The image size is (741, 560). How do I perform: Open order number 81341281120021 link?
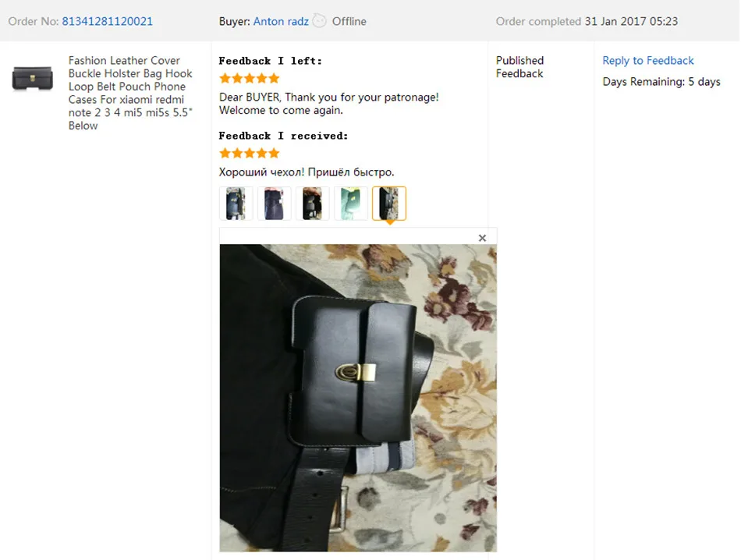108,21
